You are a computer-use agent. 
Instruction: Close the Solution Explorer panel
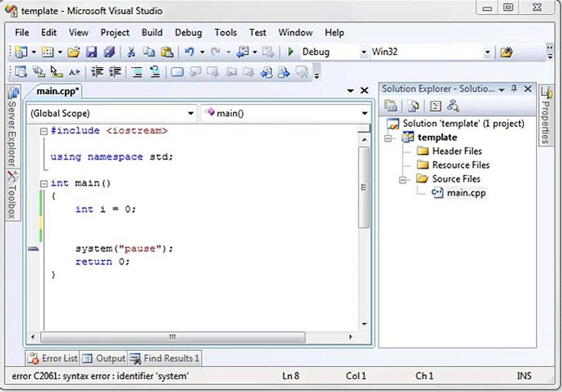(x=528, y=89)
